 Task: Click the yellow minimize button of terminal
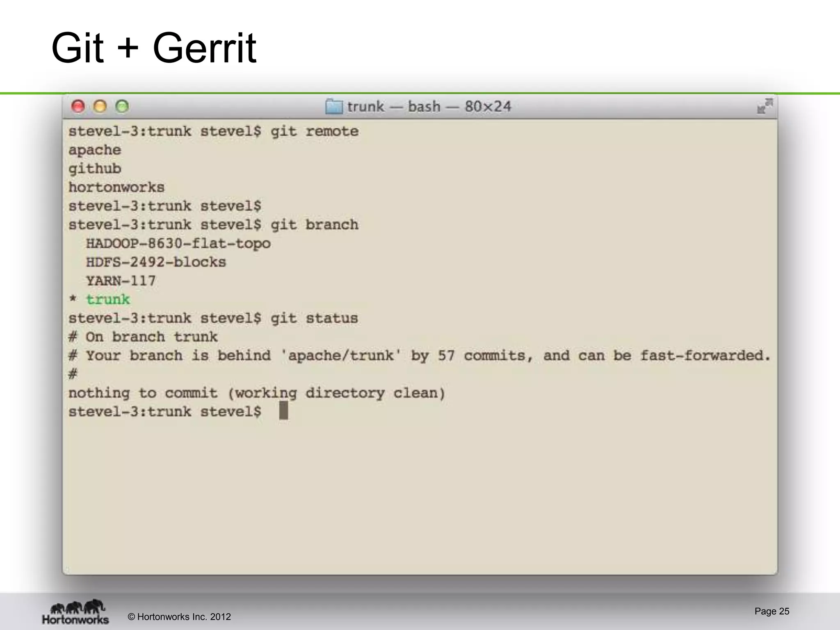(x=100, y=107)
